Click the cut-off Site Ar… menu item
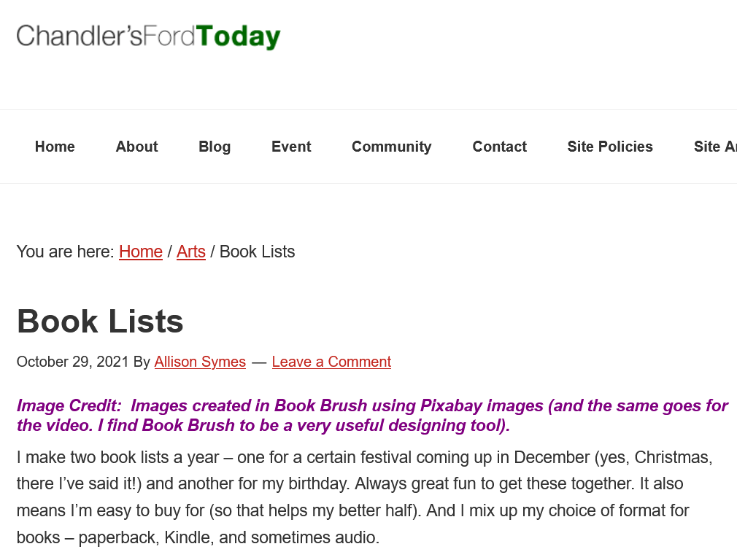The width and height of the screenshot is (737, 560). pos(715,147)
